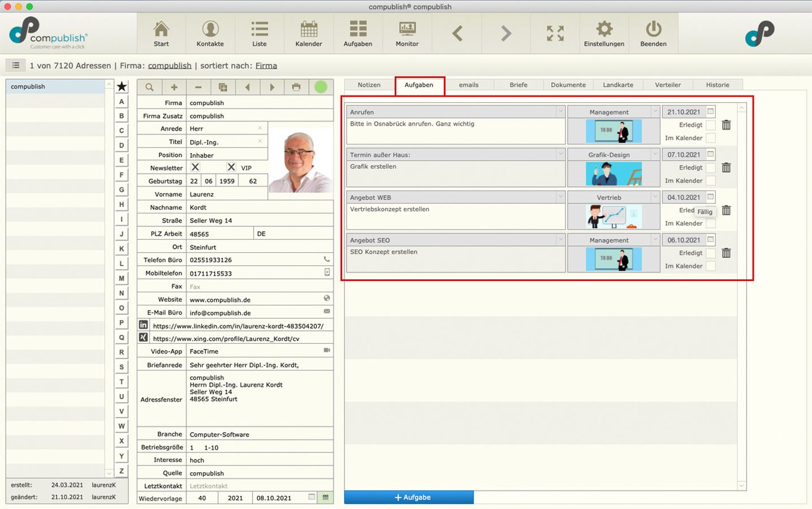Viewport: 812px width, 509px height.
Task: Filter addresses by letter A
Action: (x=122, y=101)
